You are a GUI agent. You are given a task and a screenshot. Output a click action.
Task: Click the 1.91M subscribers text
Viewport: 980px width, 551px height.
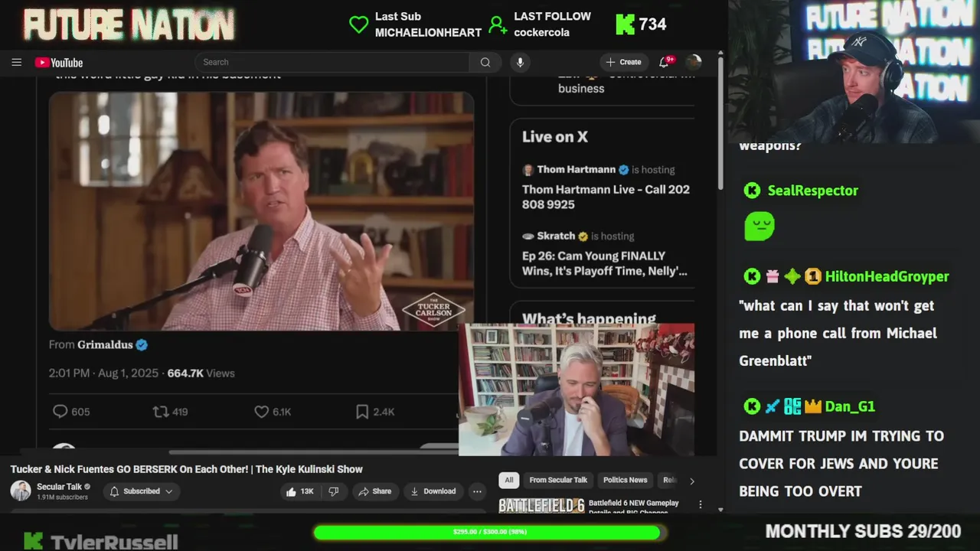tap(62, 497)
